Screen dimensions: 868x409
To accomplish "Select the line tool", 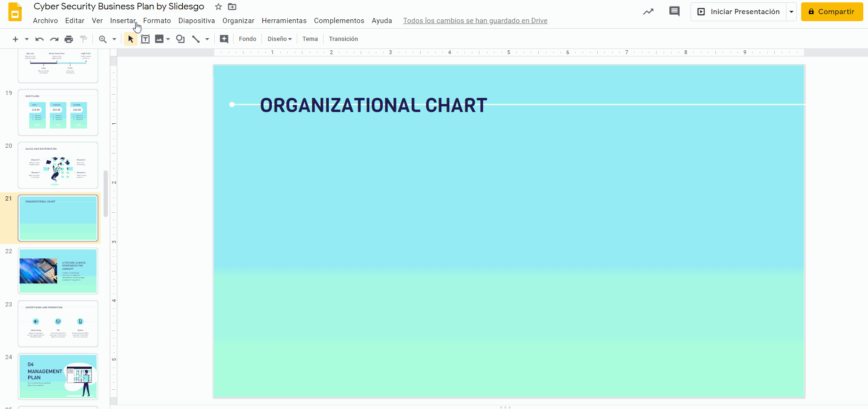I will 196,39.
